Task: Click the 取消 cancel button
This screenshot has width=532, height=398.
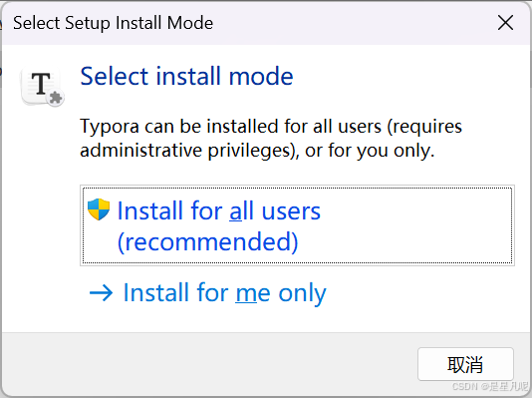Action: (465, 364)
